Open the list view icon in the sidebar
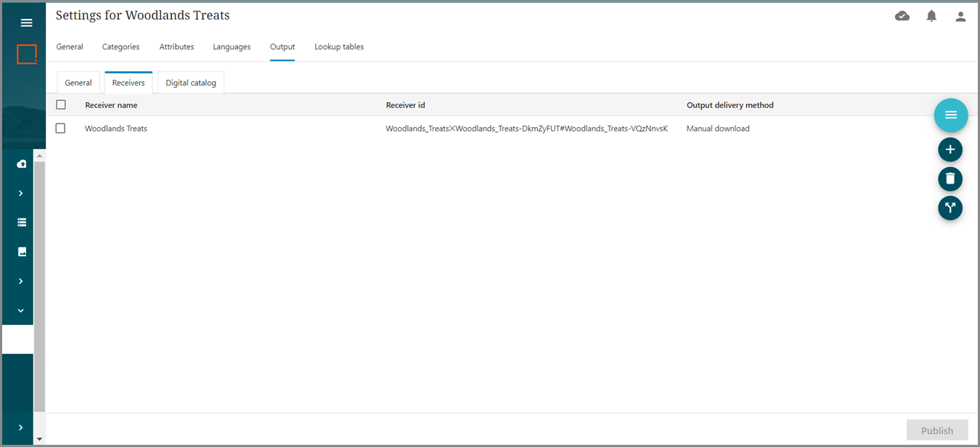980x447 pixels. pyautogui.click(x=22, y=223)
